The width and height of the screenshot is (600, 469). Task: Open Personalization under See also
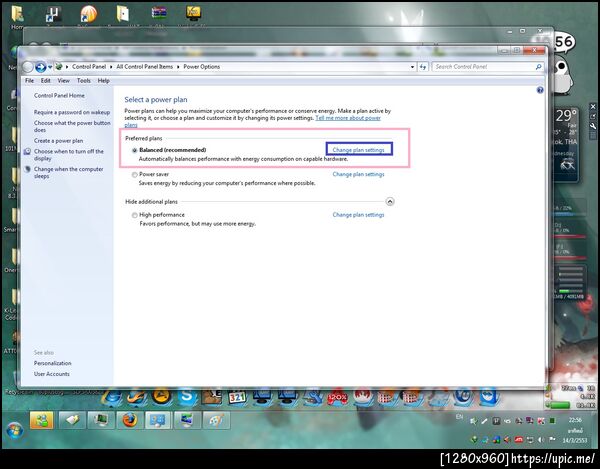[x=52, y=363]
